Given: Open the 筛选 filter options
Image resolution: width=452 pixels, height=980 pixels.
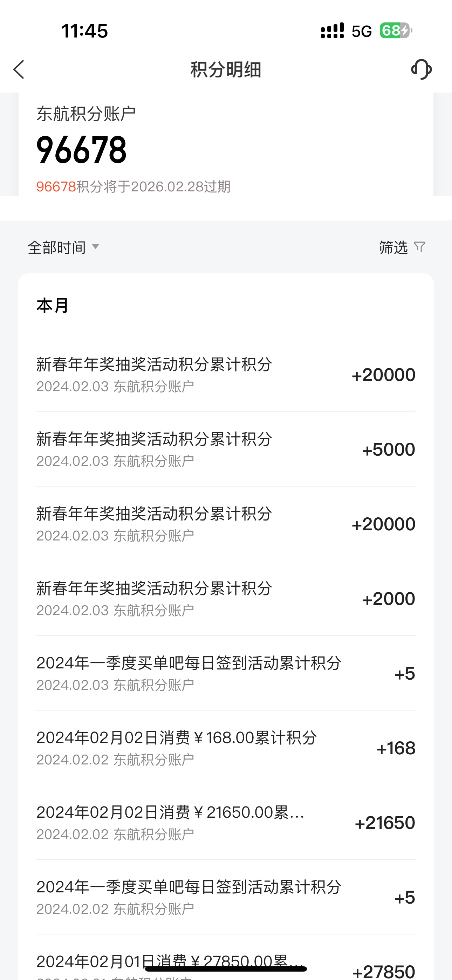Looking at the screenshot, I should pyautogui.click(x=403, y=247).
